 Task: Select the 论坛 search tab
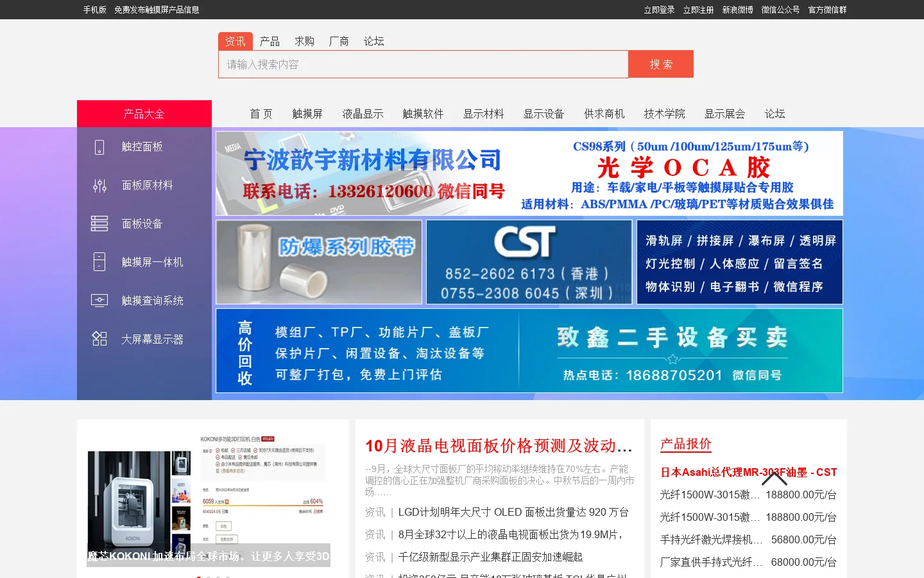click(x=373, y=41)
